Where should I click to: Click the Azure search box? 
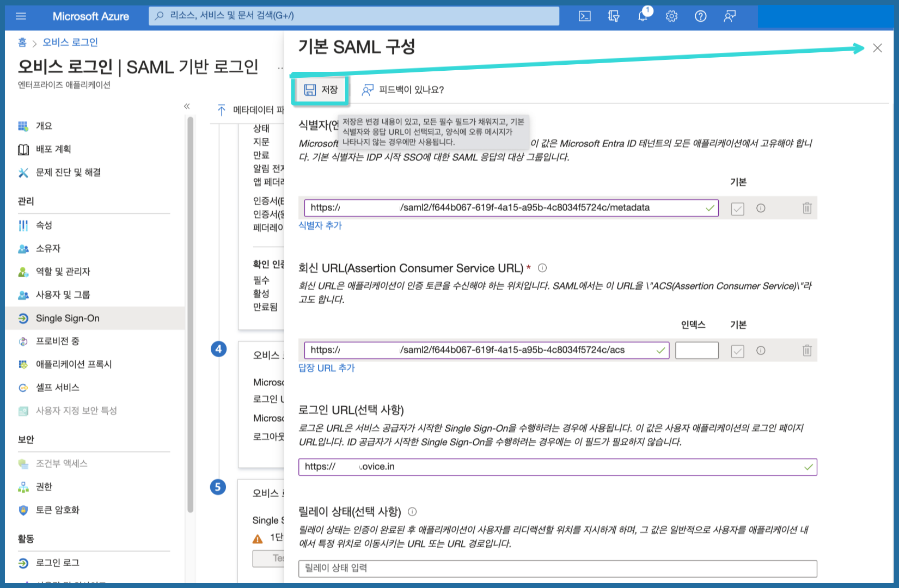click(354, 16)
